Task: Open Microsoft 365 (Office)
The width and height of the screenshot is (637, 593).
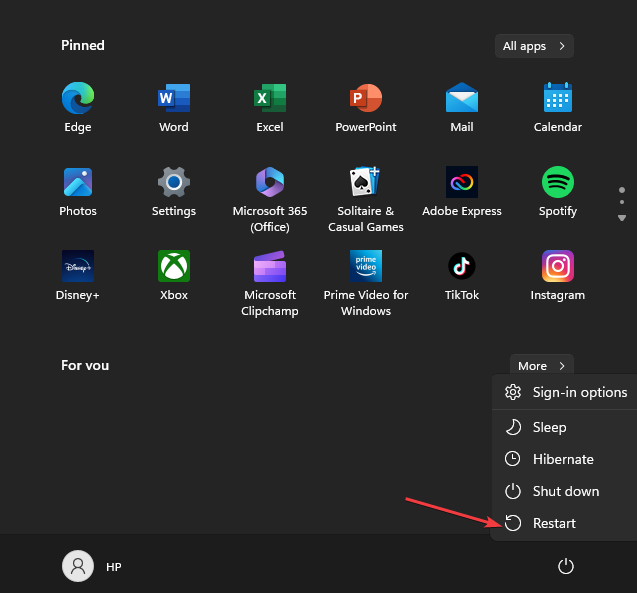Action: [x=270, y=199]
